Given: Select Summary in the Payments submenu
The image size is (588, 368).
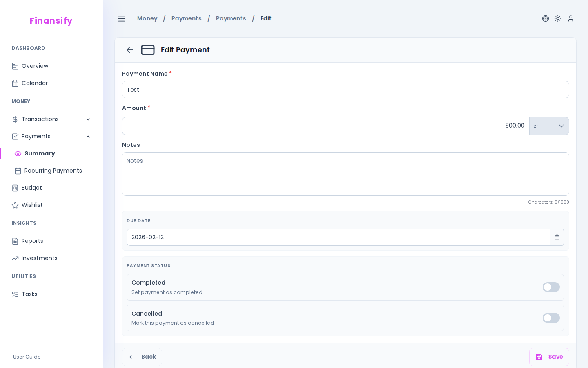Looking at the screenshot, I should click(x=40, y=154).
